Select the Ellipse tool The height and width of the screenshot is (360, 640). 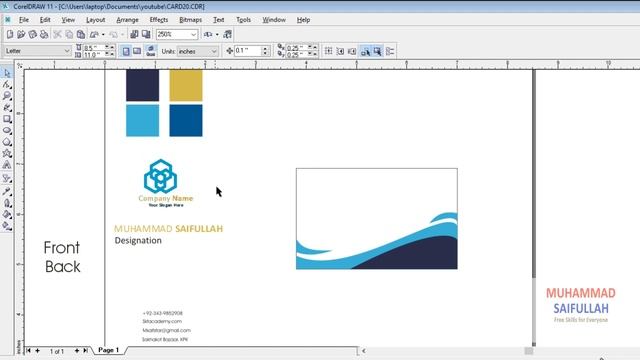(x=7, y=131)
